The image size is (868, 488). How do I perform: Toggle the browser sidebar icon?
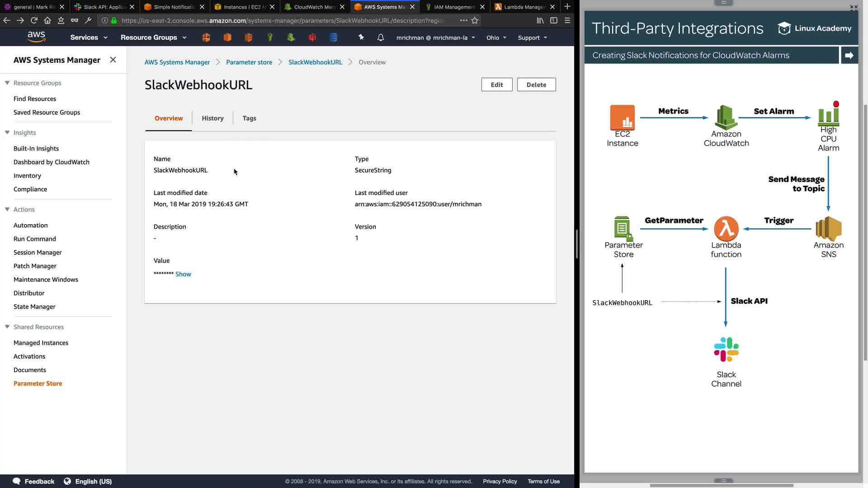click(554, 20)
